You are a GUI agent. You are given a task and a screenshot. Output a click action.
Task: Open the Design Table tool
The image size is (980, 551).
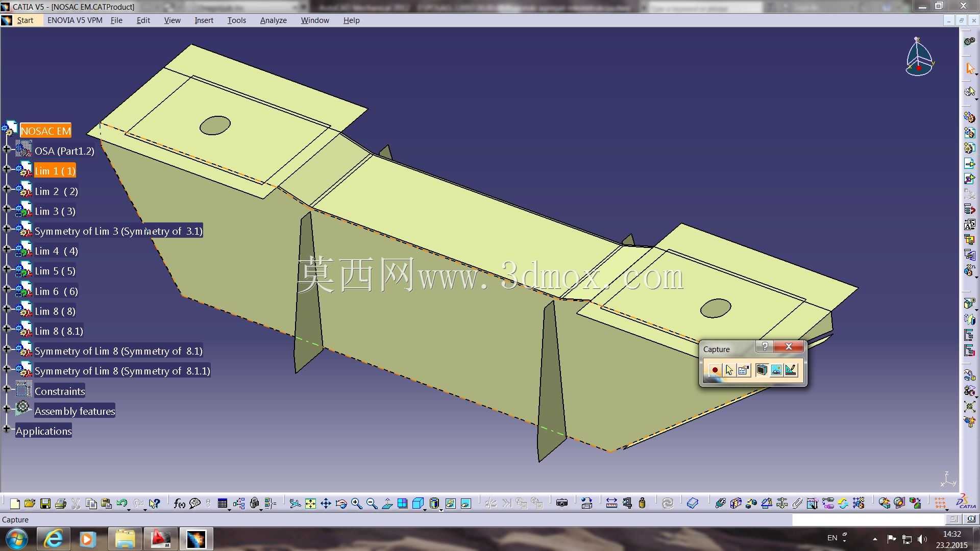tap(222, 504)
